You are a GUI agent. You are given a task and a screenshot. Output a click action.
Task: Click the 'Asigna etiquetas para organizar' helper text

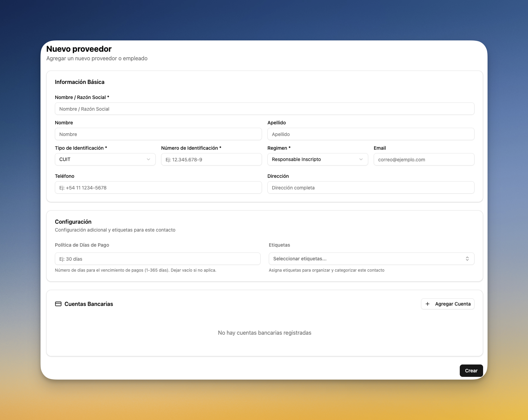point(326,270)
